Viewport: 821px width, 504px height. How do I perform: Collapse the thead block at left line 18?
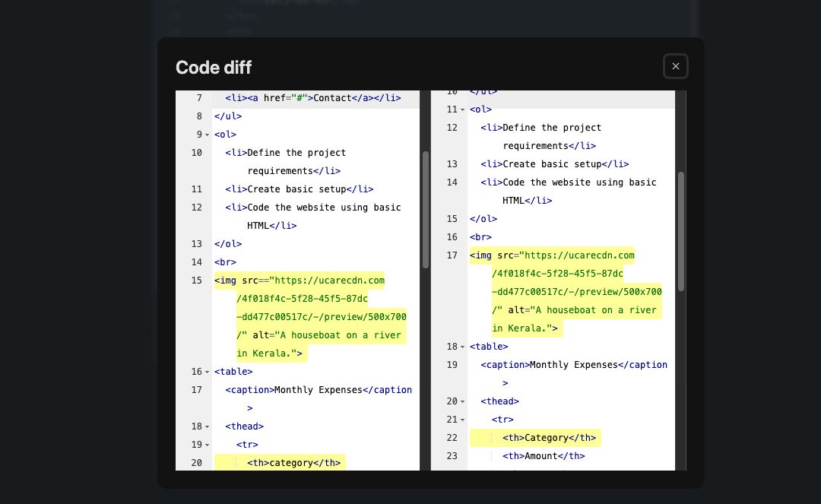pos(207,427)
